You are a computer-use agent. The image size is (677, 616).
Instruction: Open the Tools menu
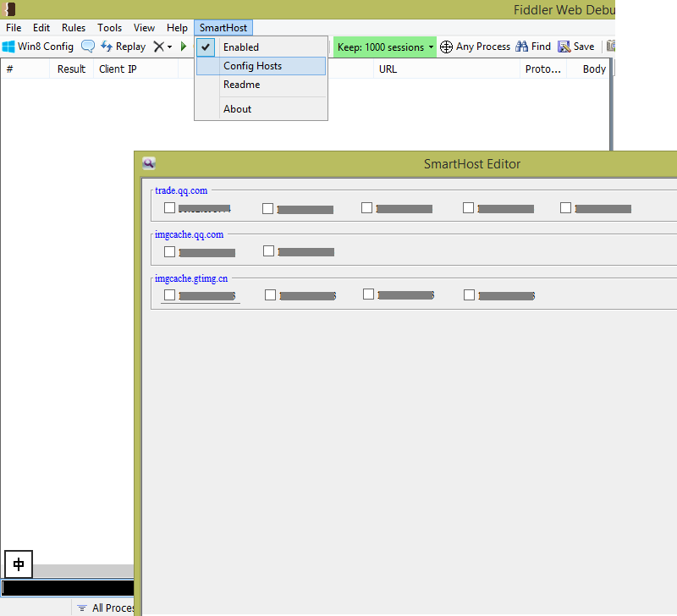110,28
